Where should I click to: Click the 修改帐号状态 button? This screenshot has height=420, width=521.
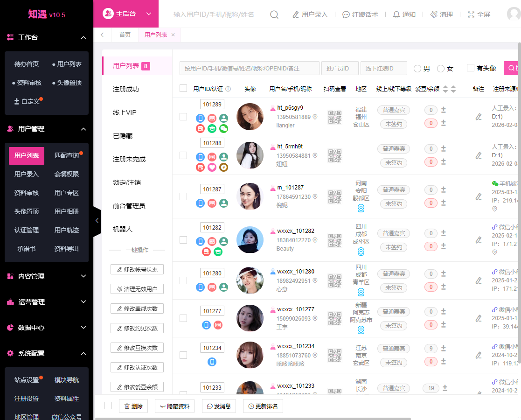[x=137, y=269]
